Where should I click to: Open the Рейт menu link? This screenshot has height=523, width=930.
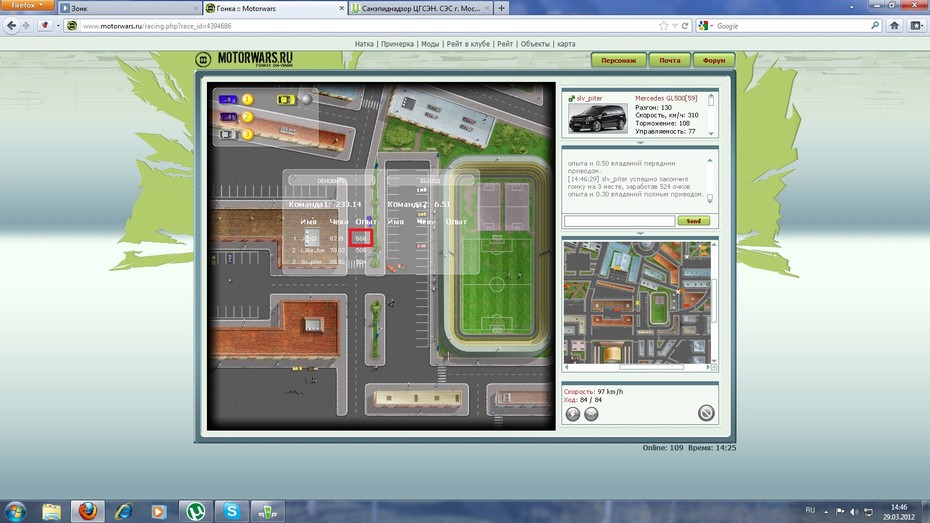click(505, 44)
